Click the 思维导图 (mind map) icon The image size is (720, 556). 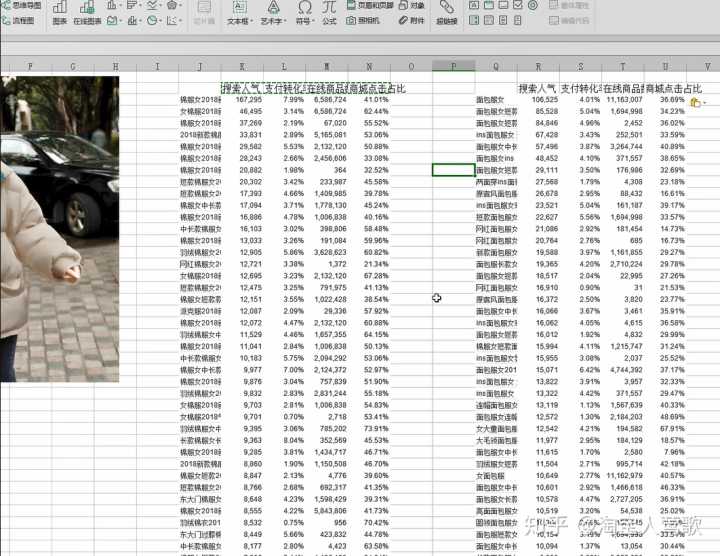tap(23, 5)
